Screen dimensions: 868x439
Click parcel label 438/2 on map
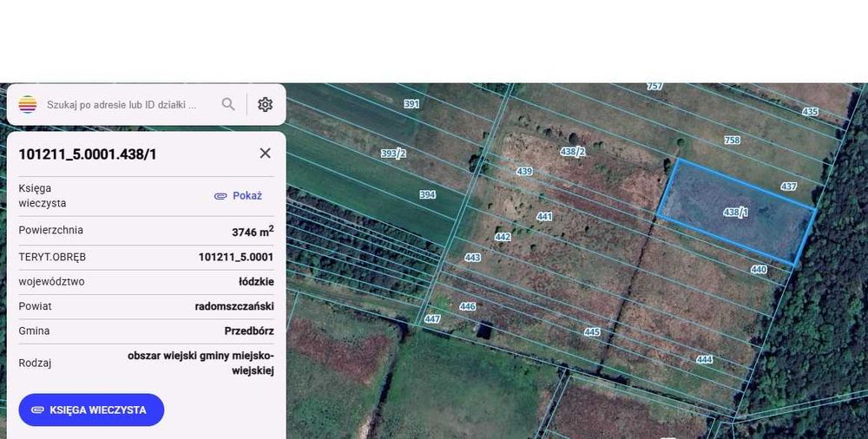[x=573, y=151]
